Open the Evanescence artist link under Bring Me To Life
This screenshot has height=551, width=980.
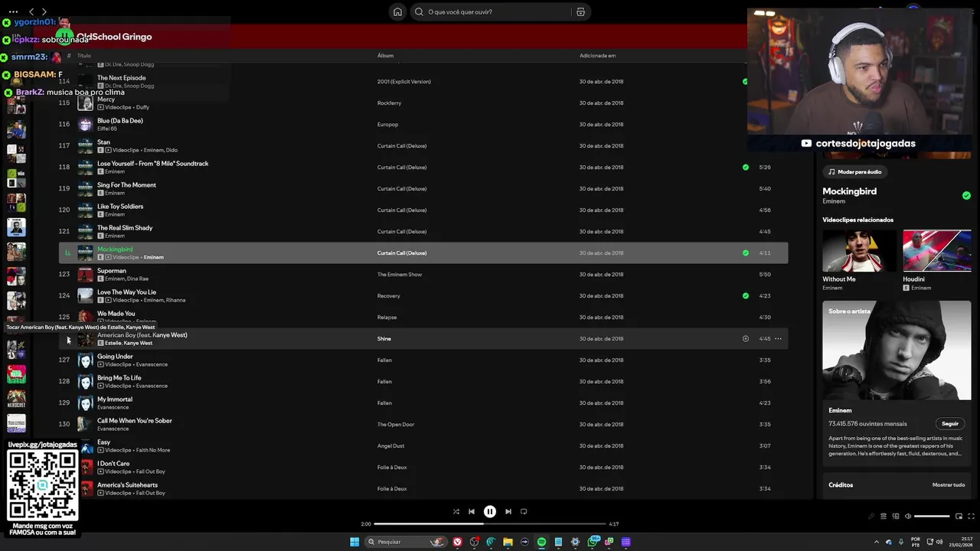[x=152, y=386]
